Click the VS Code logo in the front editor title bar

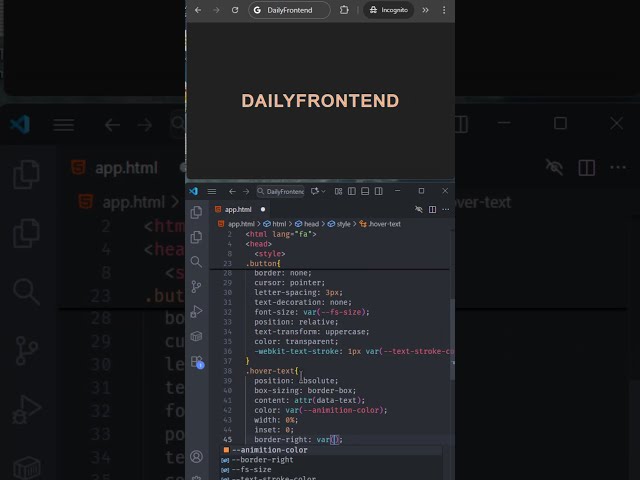(x=193, y=191)
